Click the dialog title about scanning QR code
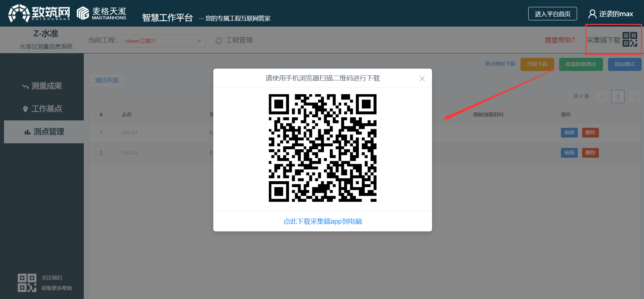 coord(323,78)
